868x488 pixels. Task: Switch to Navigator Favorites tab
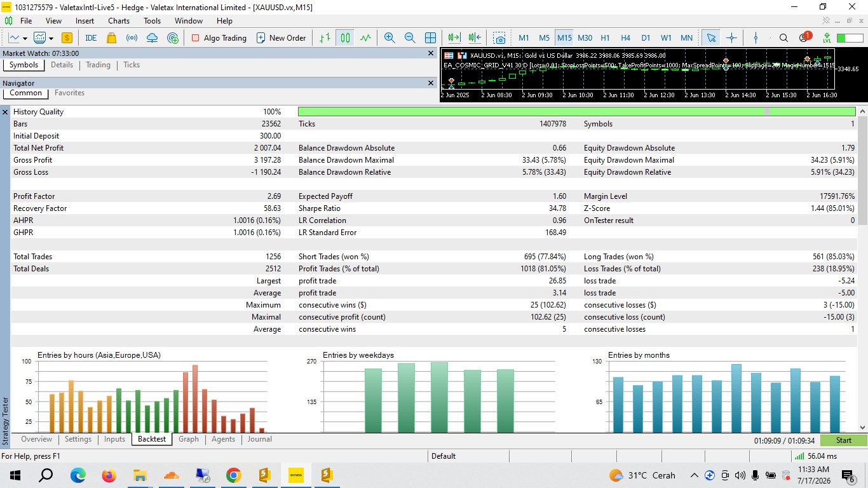(69, 93)
